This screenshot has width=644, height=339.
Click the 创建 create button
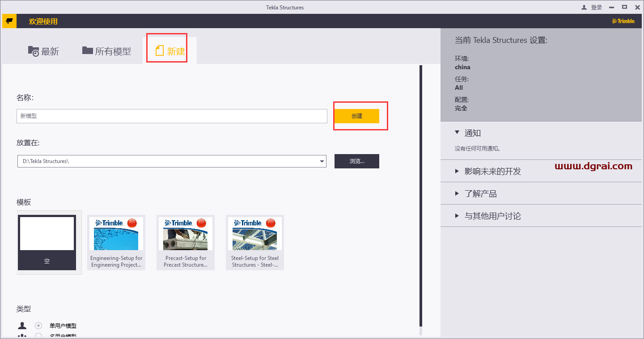(357, 116)
